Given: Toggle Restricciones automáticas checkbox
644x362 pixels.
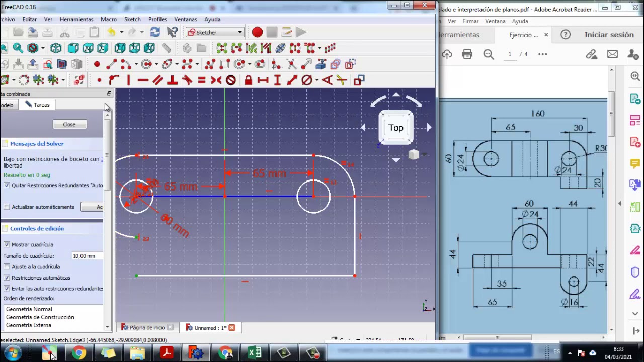Looking at the screenshot, I should [x=7, y=278].
